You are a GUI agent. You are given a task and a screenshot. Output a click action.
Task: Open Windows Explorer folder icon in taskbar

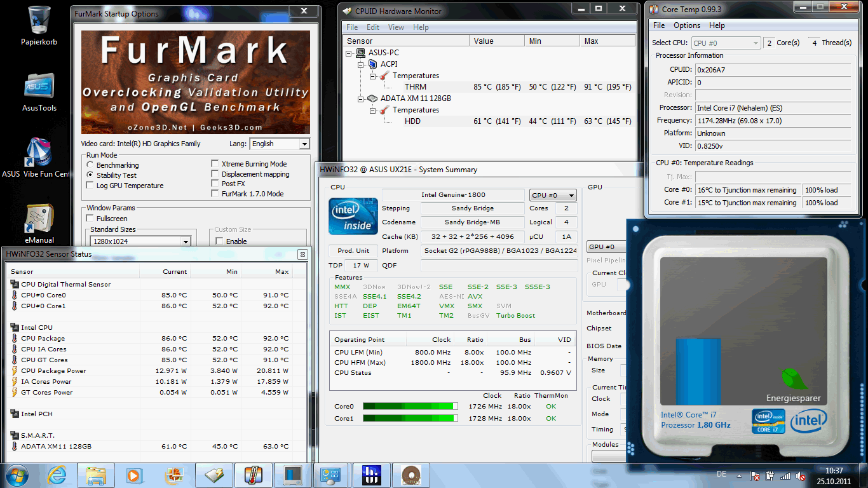pos(96,475)
